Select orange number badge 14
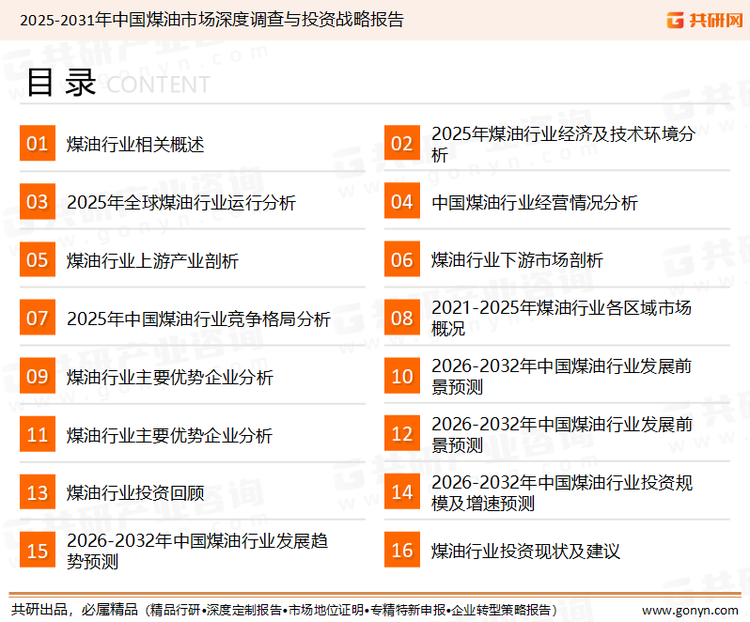Screen dimensions: 750x622 tap(402, 492)
